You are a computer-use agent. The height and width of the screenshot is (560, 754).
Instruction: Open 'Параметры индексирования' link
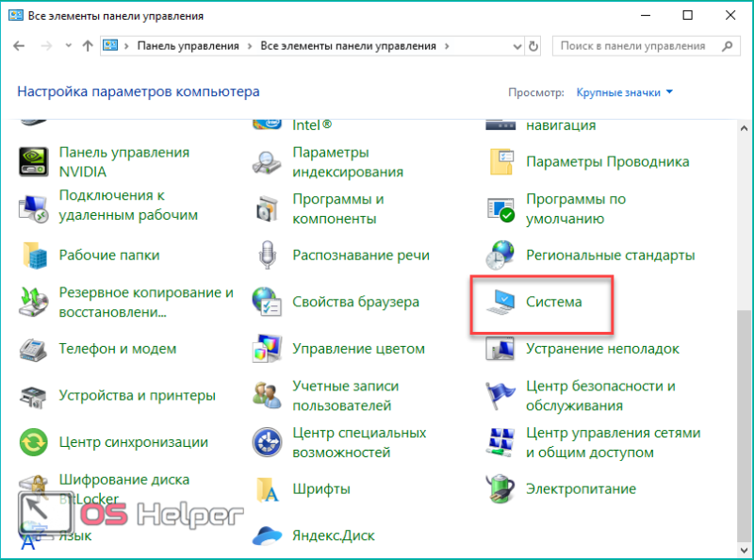click(x=348, y=161)
